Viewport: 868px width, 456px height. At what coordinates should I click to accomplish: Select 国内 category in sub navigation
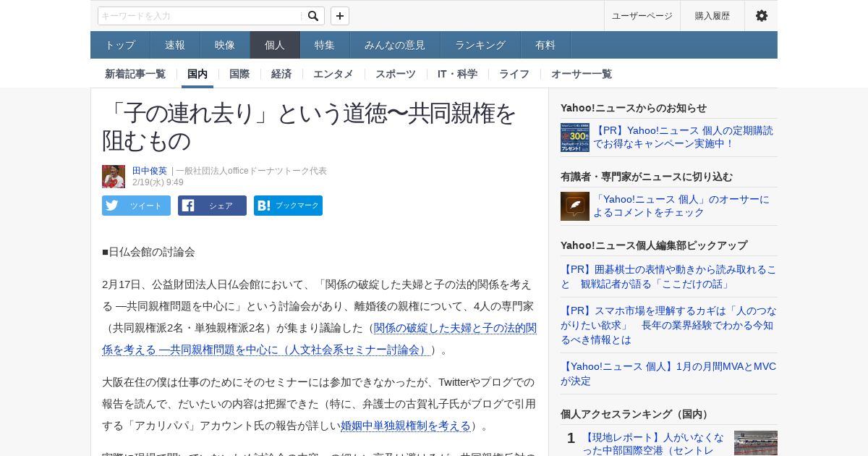[197, 74]
